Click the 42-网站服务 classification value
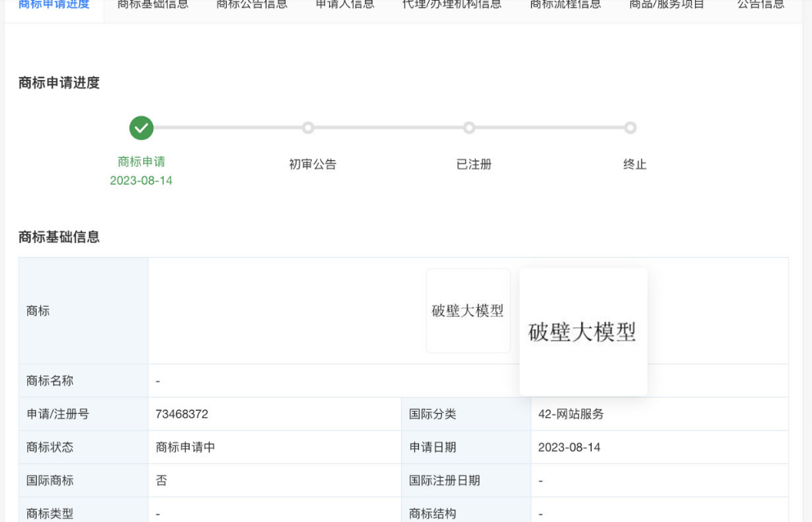812x522 pixels. tap(571, 414)
